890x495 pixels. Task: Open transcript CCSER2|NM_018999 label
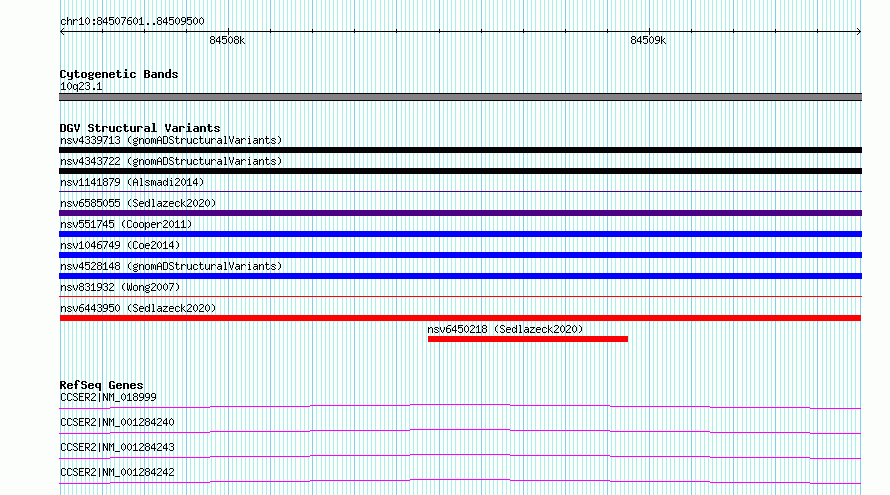tap(108, 397)
